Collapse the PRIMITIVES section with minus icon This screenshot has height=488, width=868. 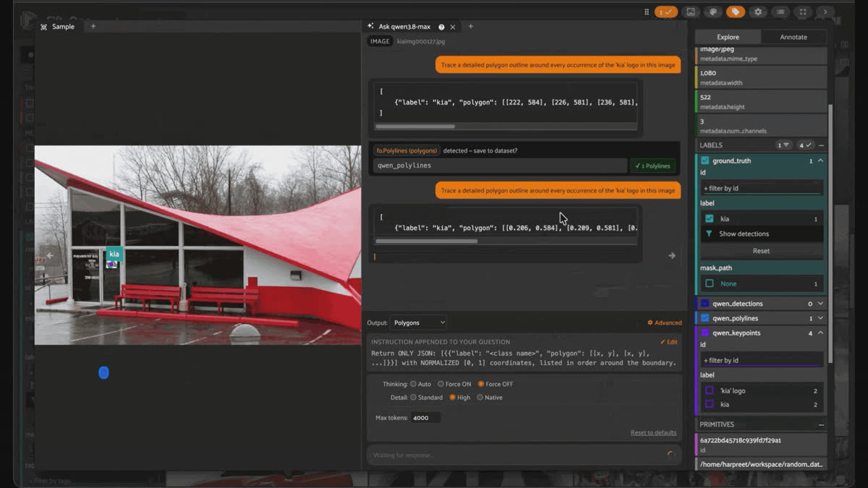821,424
